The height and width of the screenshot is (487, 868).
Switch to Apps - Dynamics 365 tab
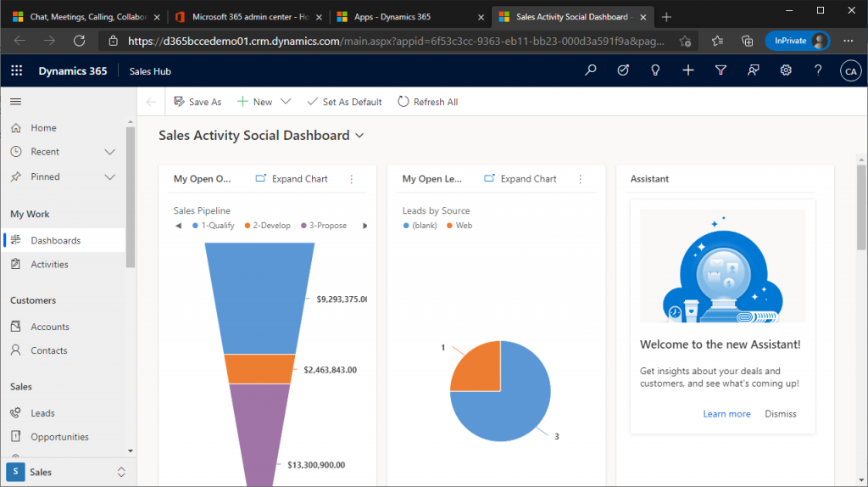[409, 17]
